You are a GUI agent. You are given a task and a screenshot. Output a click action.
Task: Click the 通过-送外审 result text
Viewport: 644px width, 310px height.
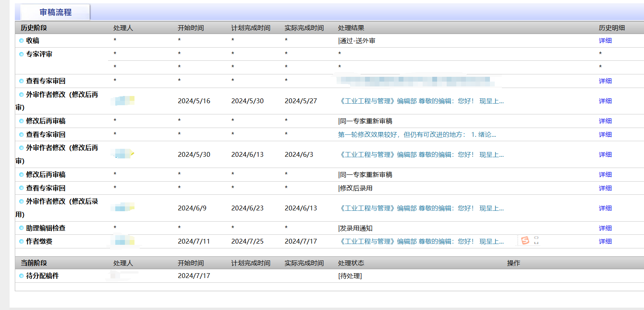click(357, 41)
